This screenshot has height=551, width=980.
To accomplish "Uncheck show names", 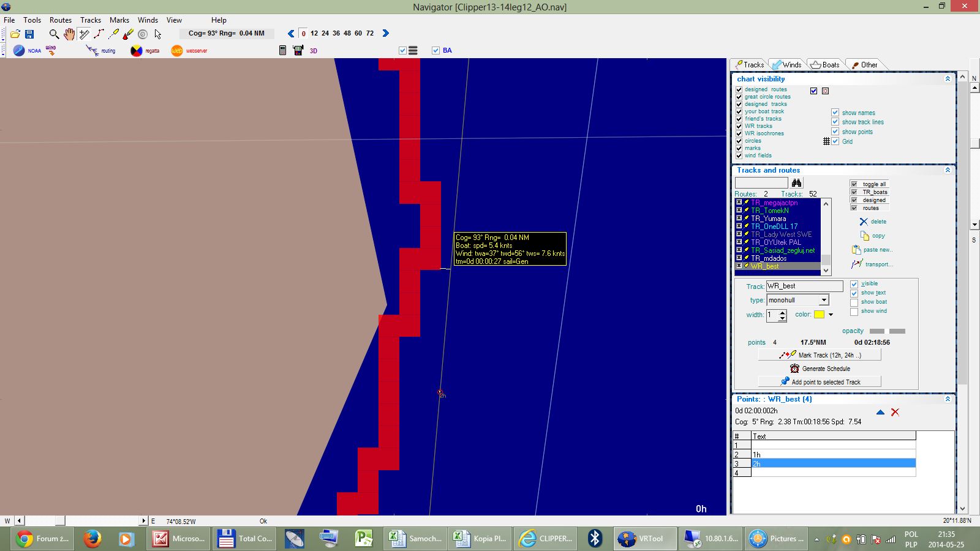I will click(835, 113).
